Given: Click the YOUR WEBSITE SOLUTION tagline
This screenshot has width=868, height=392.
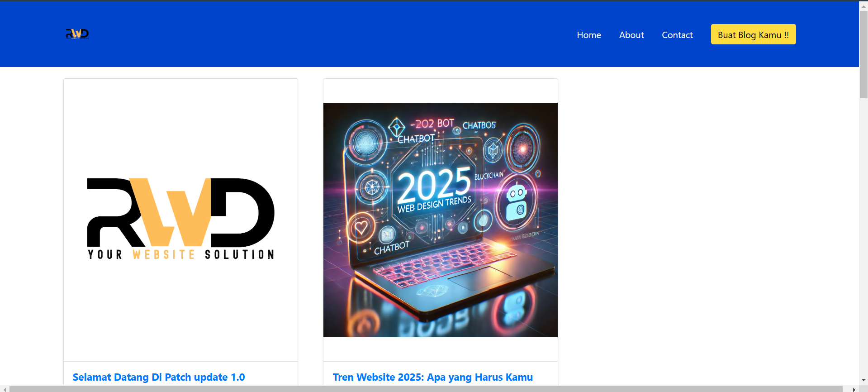Looking at the screenshot, I should point(181,255).
